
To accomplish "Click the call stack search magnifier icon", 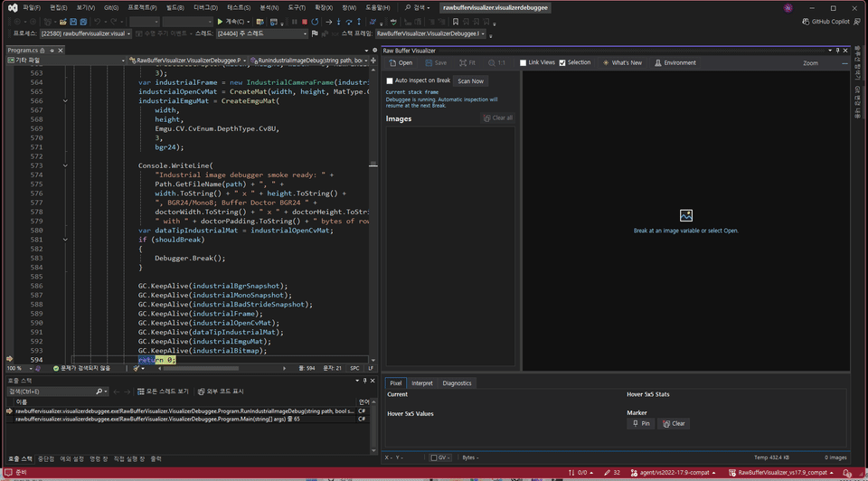I will pos(99,391).
